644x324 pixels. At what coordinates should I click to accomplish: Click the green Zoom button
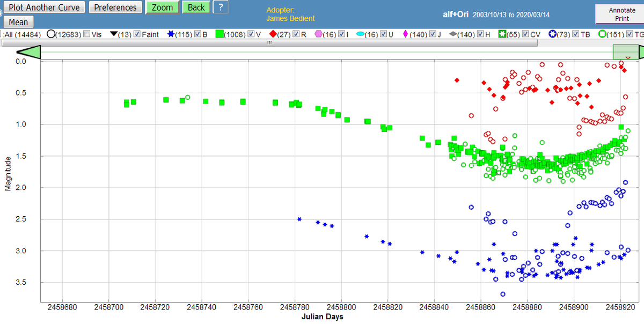pyautogui.click(x=163, y=8)
